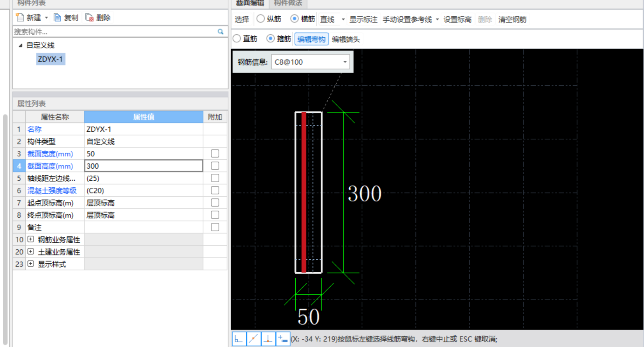The width and height of the screenshot is (644, 347).
Task: Open the 手动设置参考线 dropdown arrow
Action: tap(437, 19)
